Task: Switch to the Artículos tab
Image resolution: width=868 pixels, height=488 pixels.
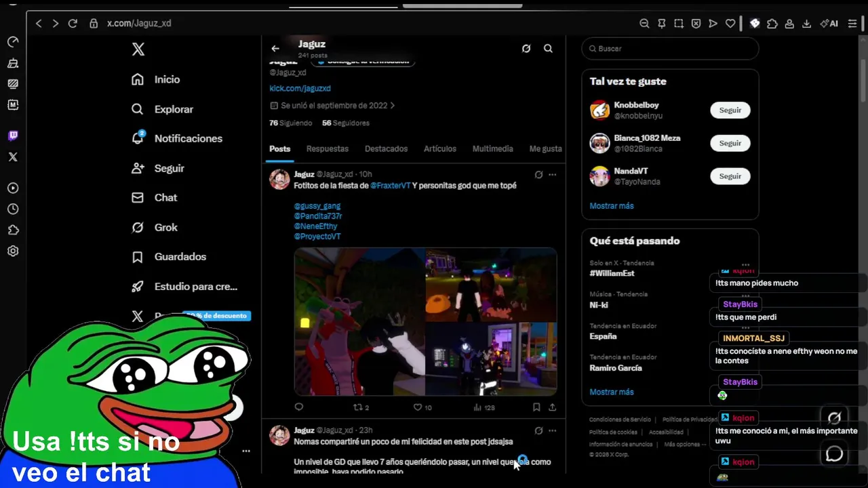Action: pyautogui.click(x=440, y=148)
